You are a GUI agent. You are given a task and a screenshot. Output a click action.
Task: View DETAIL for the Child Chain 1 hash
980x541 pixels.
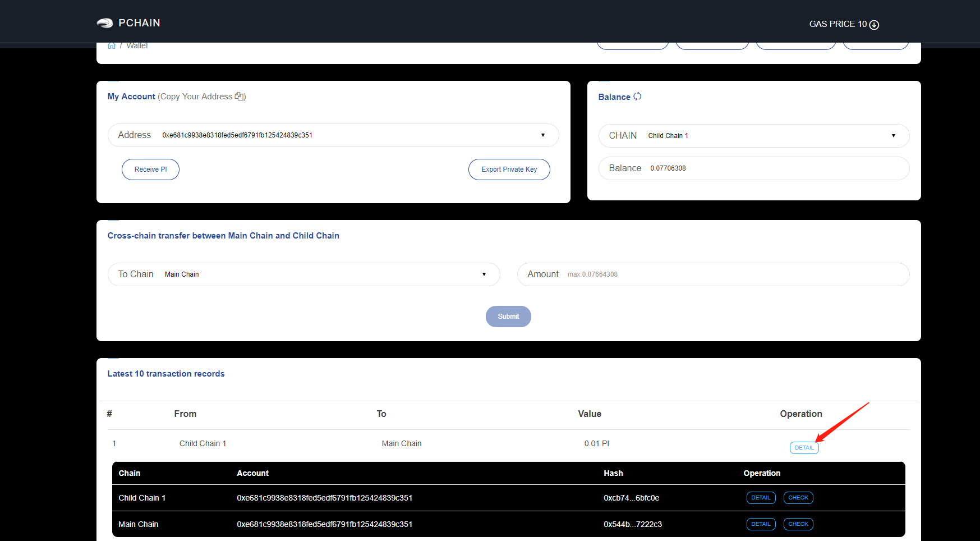761,498
